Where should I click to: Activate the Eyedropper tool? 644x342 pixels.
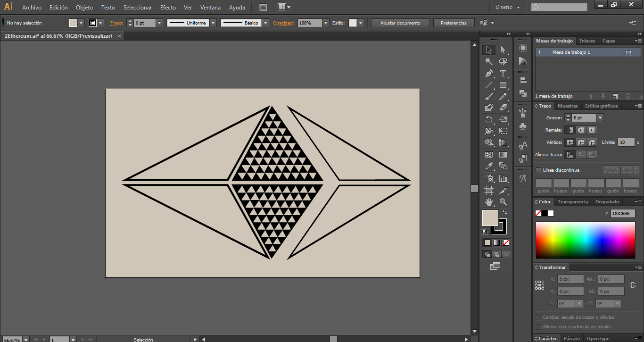pos(489,166)
